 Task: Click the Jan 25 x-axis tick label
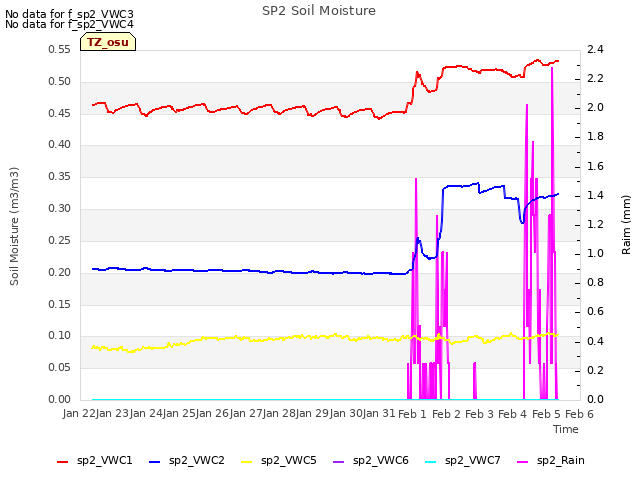point(179,414)
